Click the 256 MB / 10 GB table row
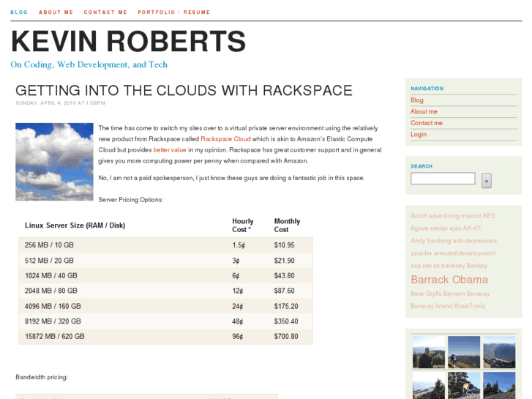532x399 pixels. (165, 245)
